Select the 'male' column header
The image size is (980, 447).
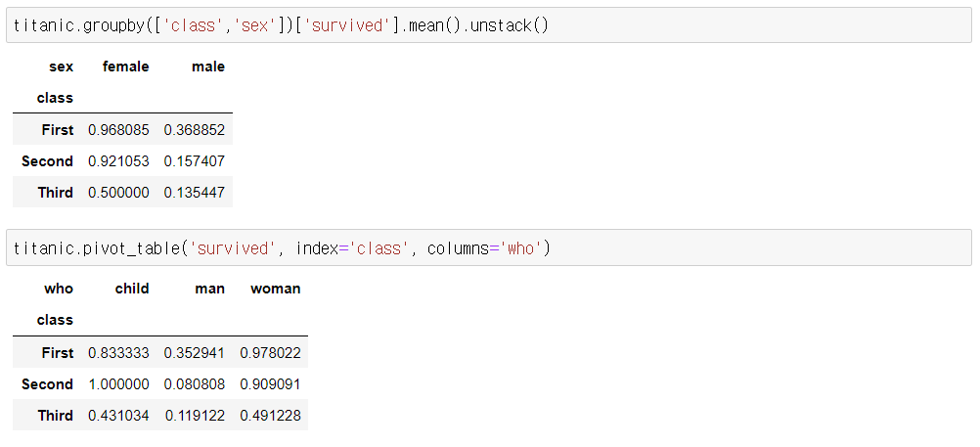point(208,67)
